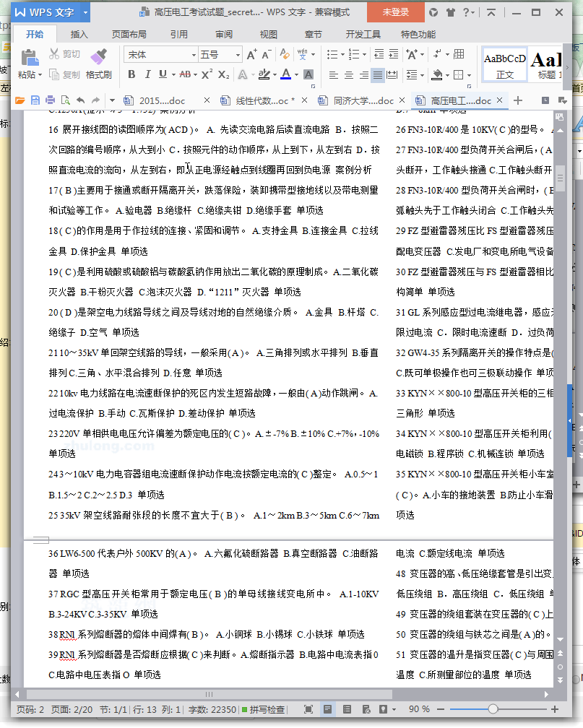Toggle bold formatting
This screenshot has height=728, width=583.
click(131, 74)
